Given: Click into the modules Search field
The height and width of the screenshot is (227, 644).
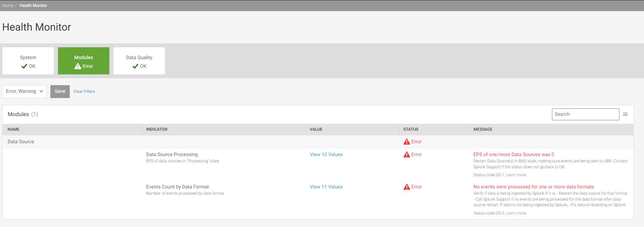Looking at the screenshot, I should (585, 114).
